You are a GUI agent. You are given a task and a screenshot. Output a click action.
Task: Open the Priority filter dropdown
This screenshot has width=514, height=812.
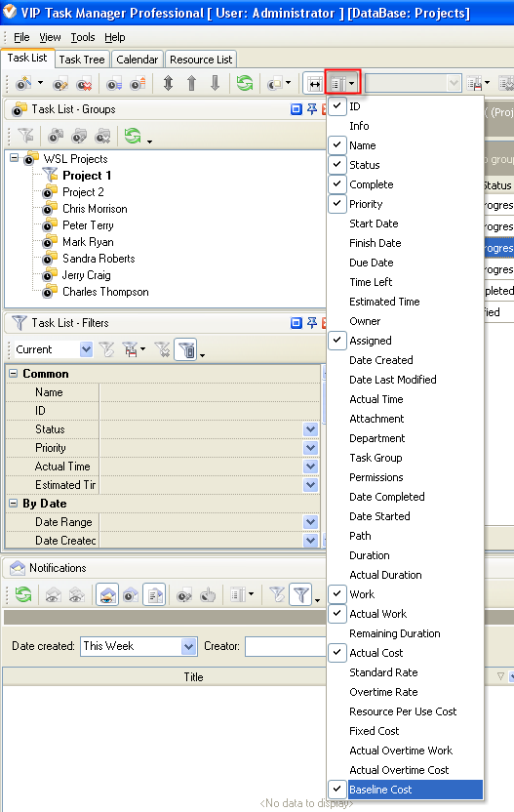[x=310, y=448]
